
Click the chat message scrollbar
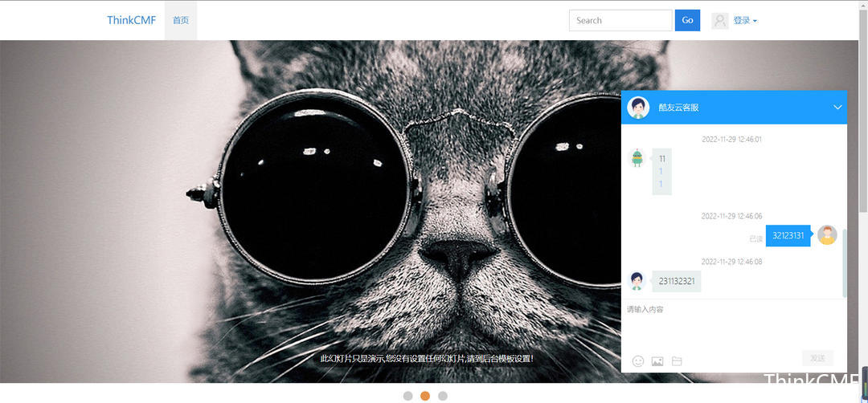pos(844,261)
